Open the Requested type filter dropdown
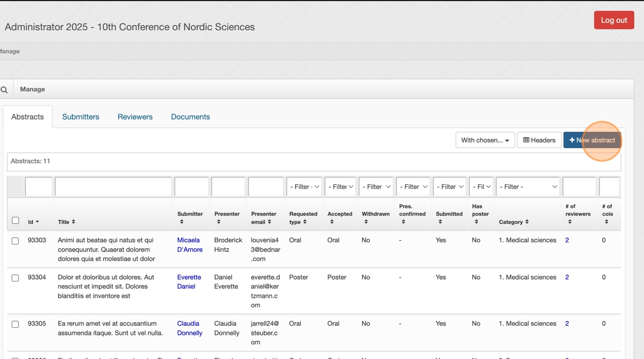Screen dimensions: 644x359 pyautogui.click(x=304, y=187)
